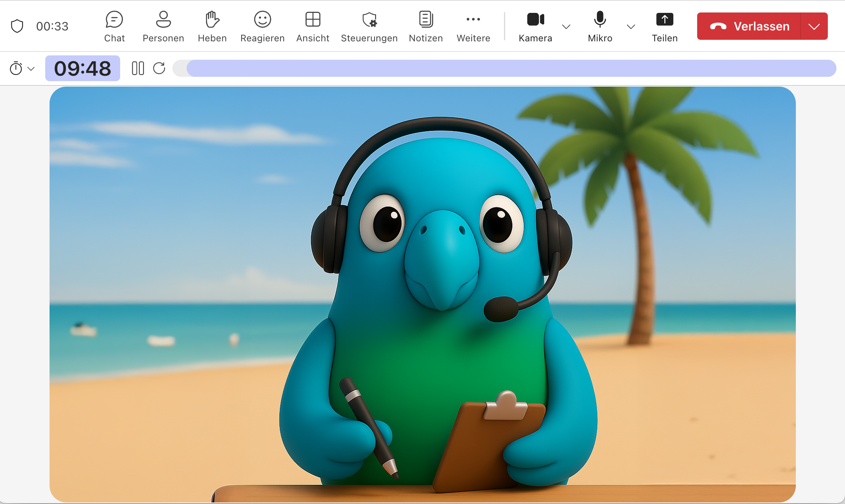845x504 pixels.
Task: Show the Personen participant list
Action: tap(163, 26)
